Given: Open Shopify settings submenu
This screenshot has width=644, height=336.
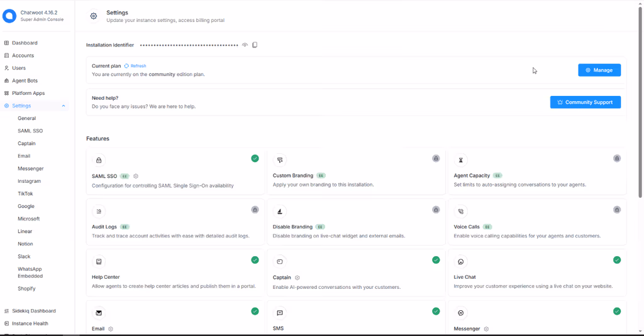Looking at the screenshot, I should (x=26, y=288).
